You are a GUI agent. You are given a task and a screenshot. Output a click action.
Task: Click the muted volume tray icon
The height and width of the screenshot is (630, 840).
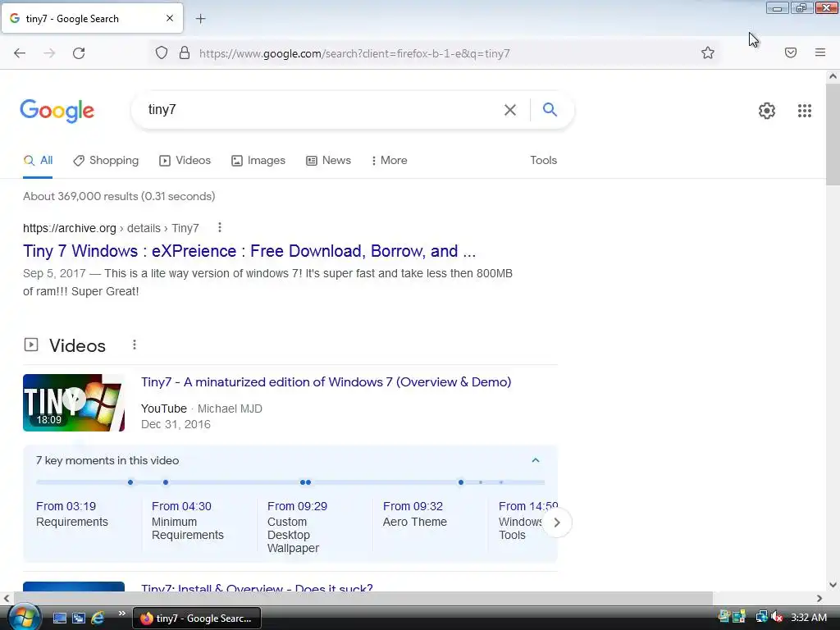pos(777,617)
